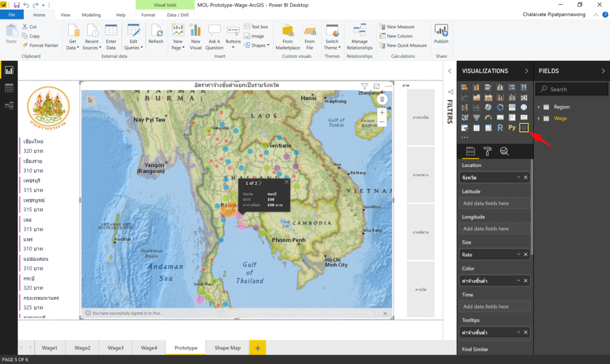
Task: Select the donut chart visualization icon
Action: point(500,107)
